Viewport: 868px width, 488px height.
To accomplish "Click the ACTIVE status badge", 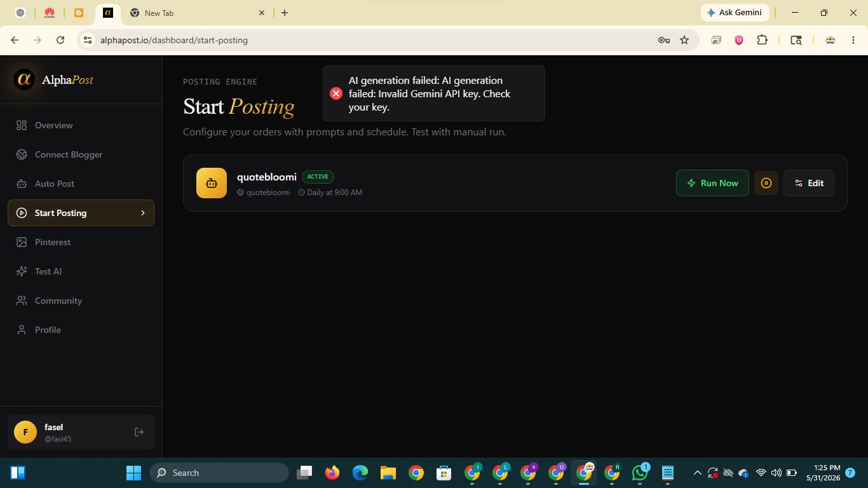I will point(318,177).
